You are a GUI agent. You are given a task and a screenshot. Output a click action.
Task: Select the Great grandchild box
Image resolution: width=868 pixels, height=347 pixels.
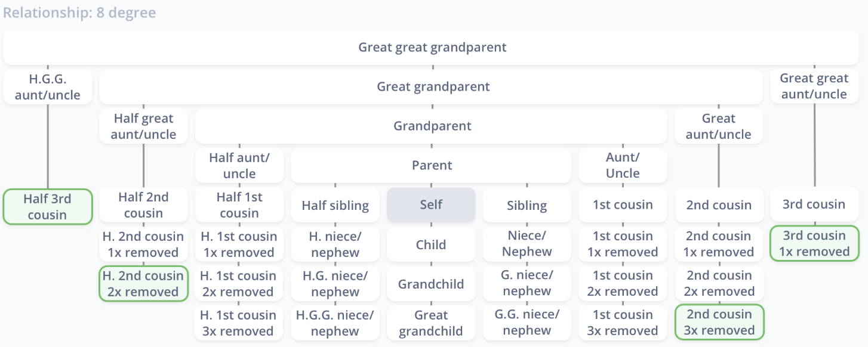[x=431, y=323]
